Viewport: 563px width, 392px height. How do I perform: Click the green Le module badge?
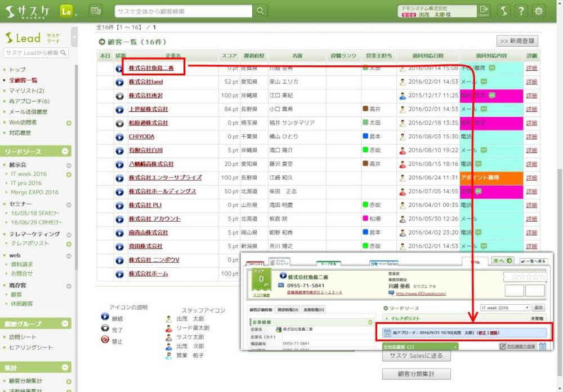pyautogui.click(x=66, y=11)
